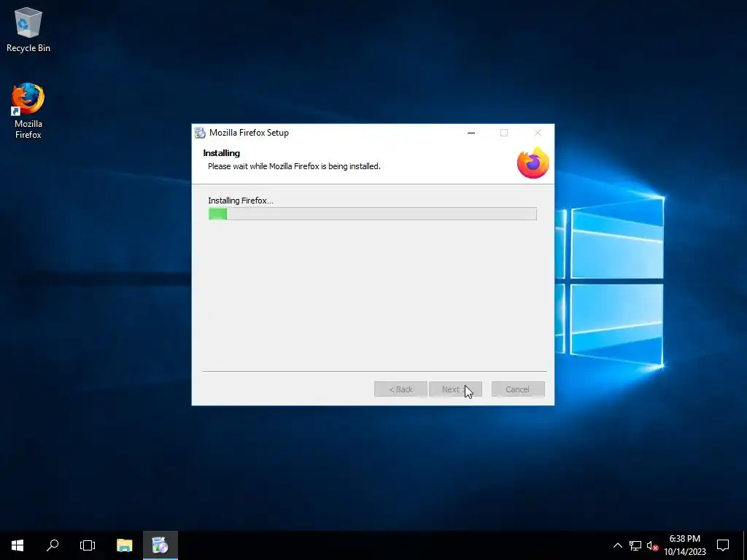
Task: Open Task View on the taskbar
Action: pyautogui.click(x=88, y=545)
